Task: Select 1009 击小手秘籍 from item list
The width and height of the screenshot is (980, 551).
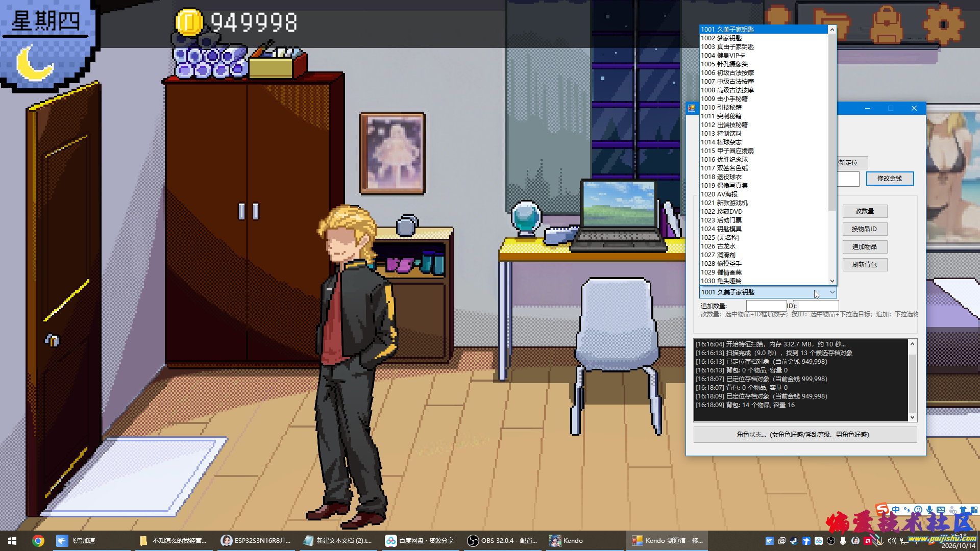Action: pyautogui.click(x=764, y=99)
